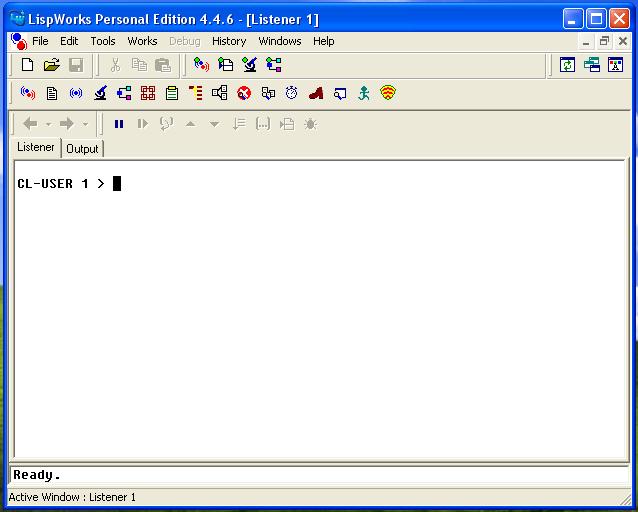Image resolution: width=638 pixels, height=512 pixels.
Task: Click the green-dot Listen icon in the first toolbar row
Action: point(201,64)
